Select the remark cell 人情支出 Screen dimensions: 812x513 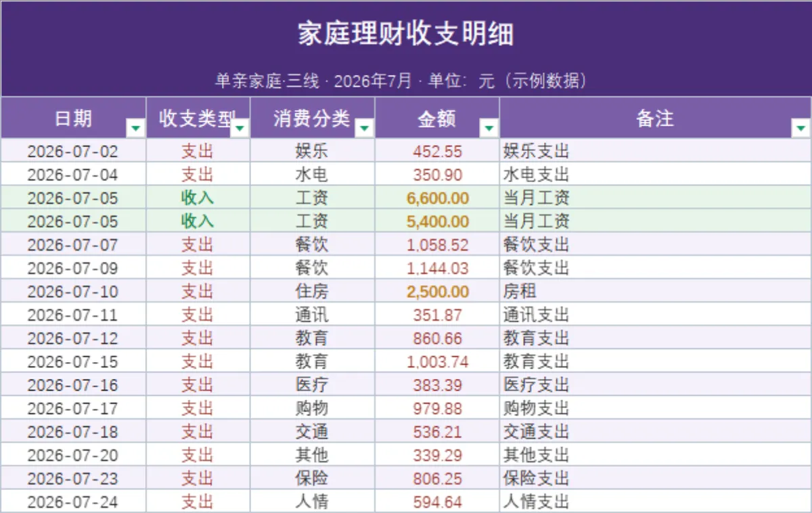coord(655,501)
